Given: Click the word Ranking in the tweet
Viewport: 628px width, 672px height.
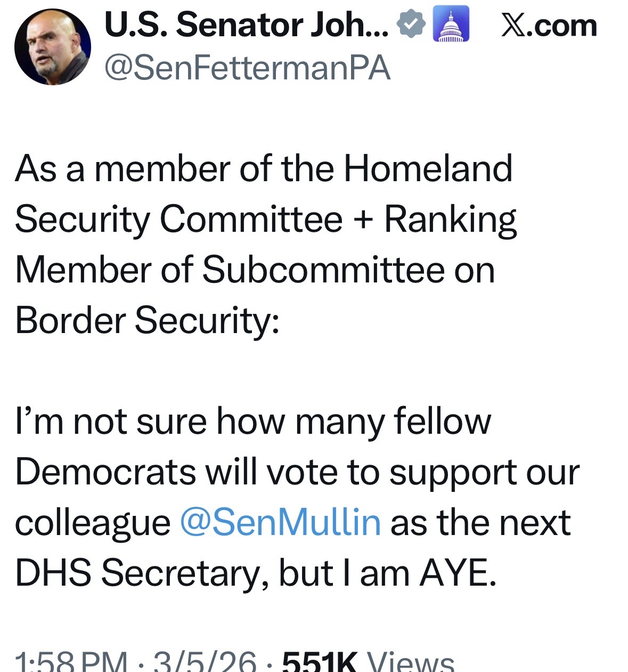Looking at the screenshot, I should (450, 220).
